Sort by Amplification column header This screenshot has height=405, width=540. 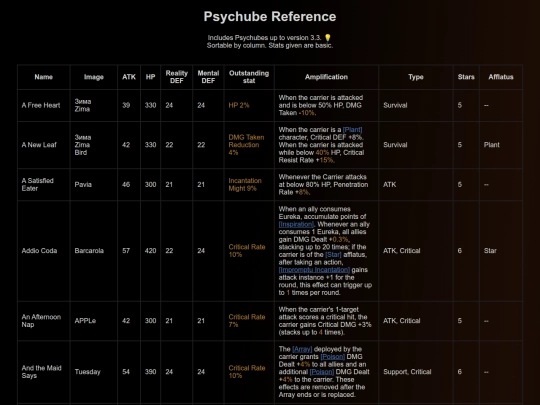point(326,77)
